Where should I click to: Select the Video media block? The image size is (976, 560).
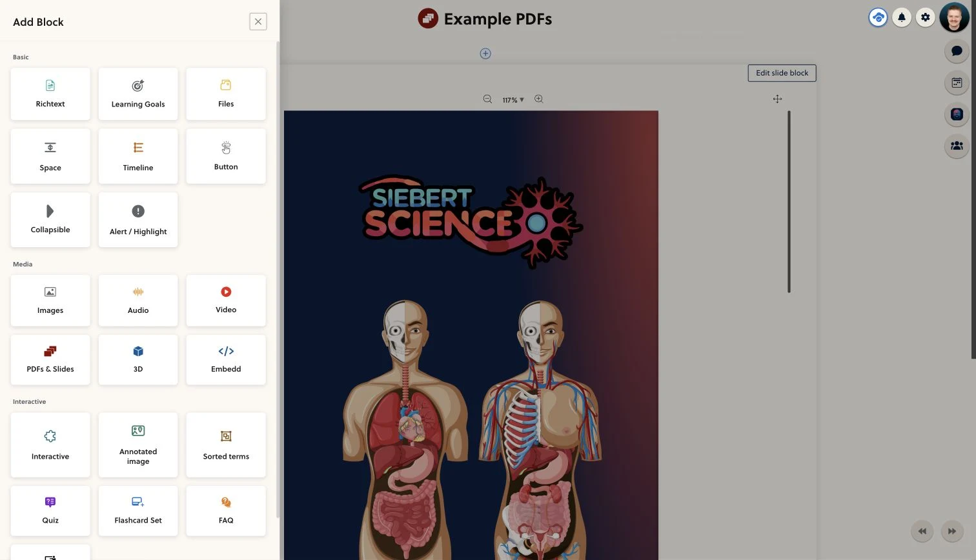pyautogui.click(x=226, y=300)
